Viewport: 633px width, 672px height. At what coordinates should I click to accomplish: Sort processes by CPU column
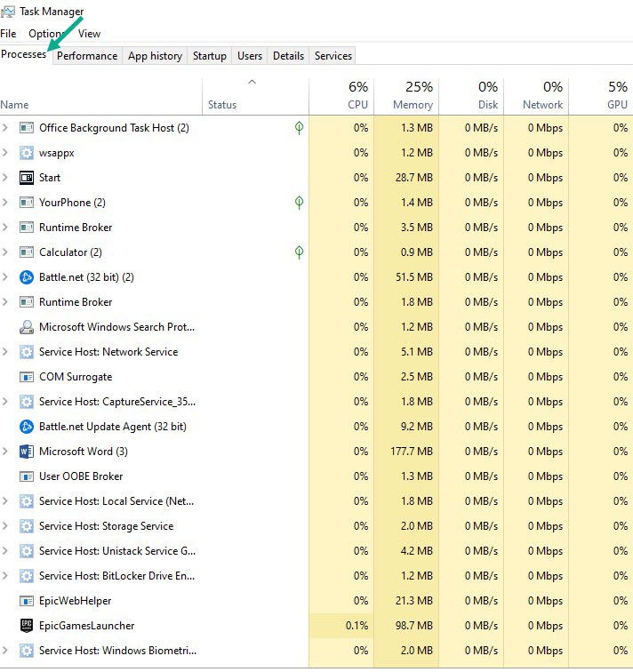tap(341, 96)
